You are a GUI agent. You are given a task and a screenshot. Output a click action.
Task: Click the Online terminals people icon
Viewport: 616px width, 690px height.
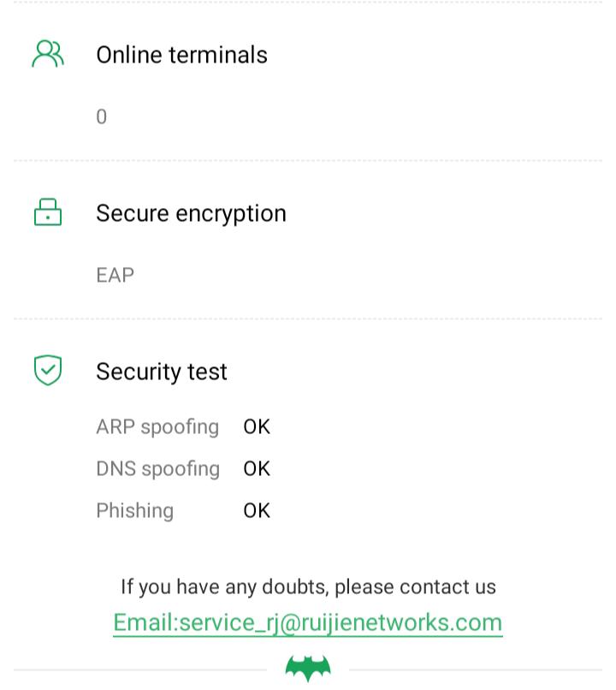[x=48, y=54]
